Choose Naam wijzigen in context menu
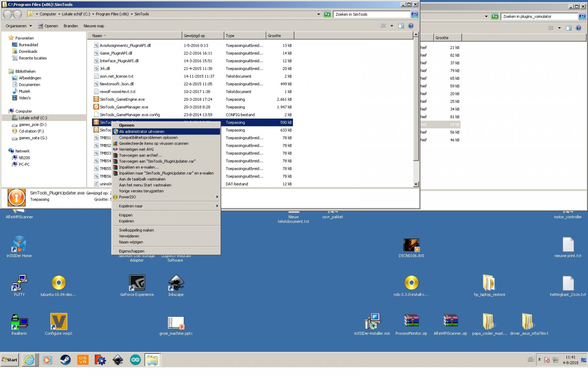 (x=166, y=242)
